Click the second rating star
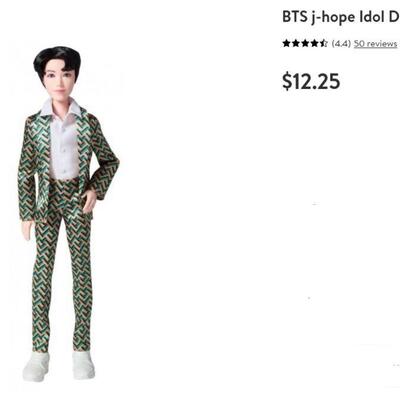Viewport: 400px width, 400px height. click(296, 43)
